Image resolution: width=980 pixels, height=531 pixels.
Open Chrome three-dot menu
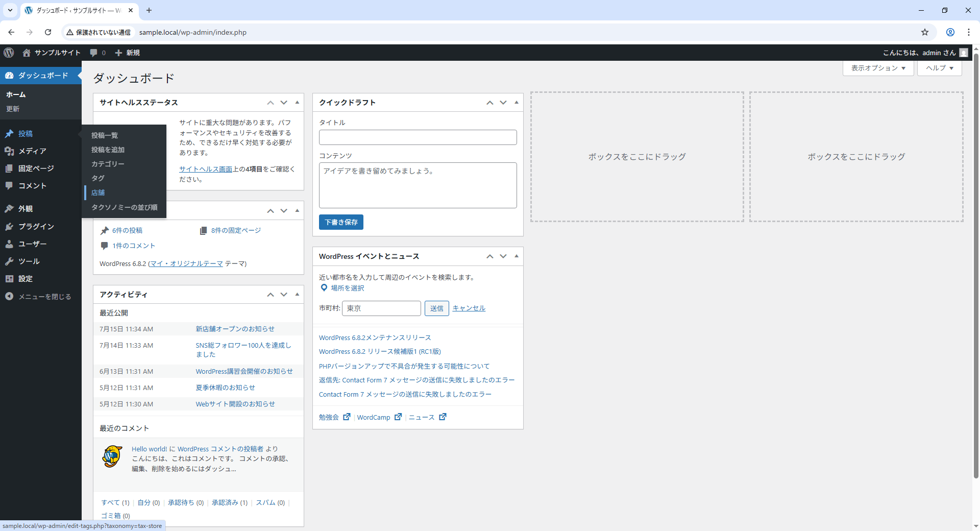pos(969,32)
